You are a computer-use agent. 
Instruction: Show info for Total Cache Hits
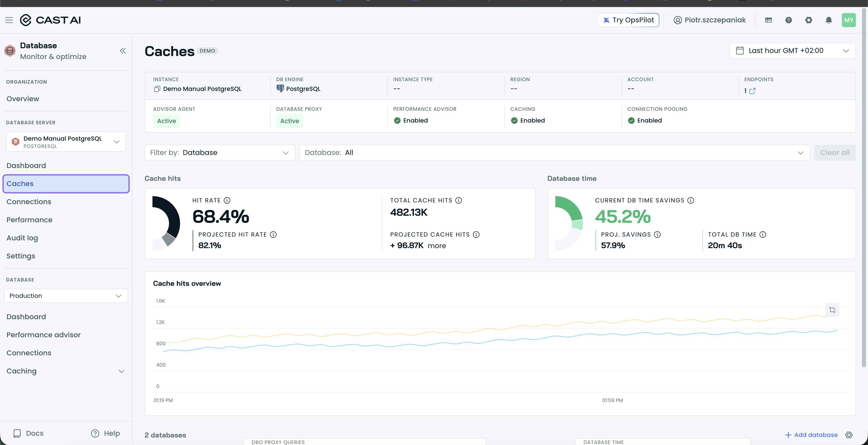coord(459,200)
